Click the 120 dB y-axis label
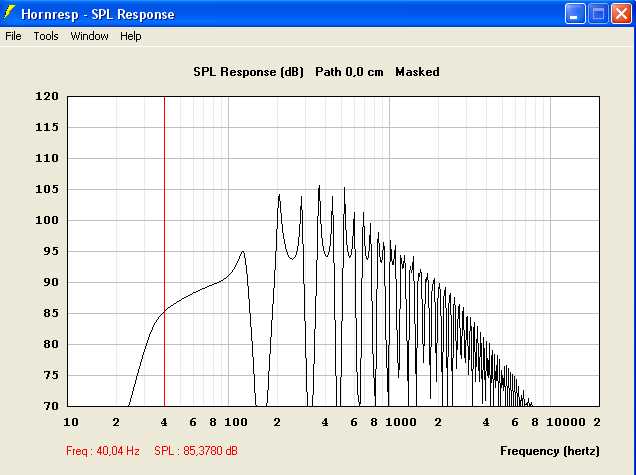This screenshot has width=636, height=475. (x=47, y=96)
